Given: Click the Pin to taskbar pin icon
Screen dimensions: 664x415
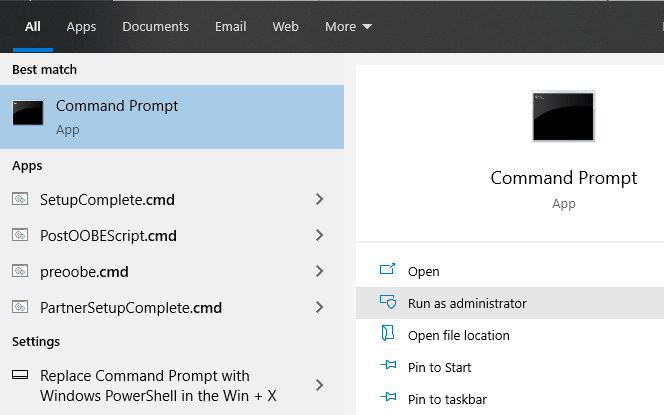Looking at the screenshot, I should coord(388,399).
